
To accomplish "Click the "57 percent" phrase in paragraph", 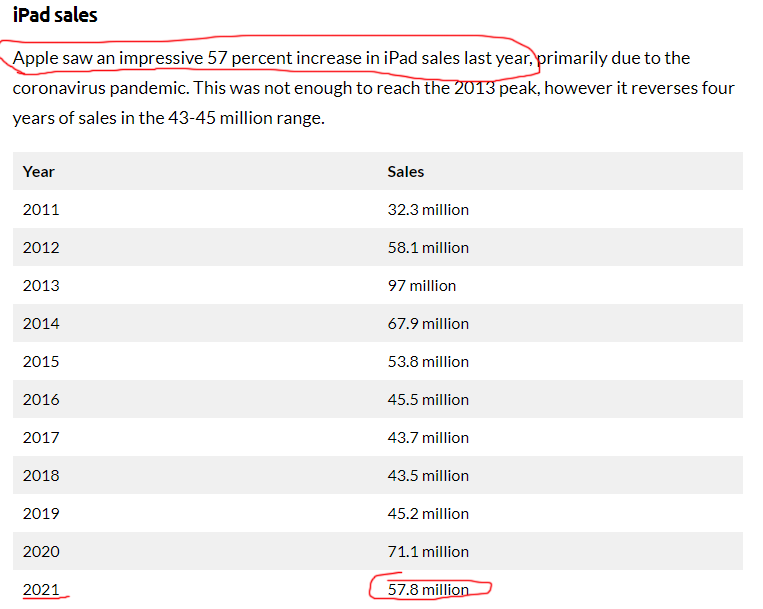I will coord(250,58).
